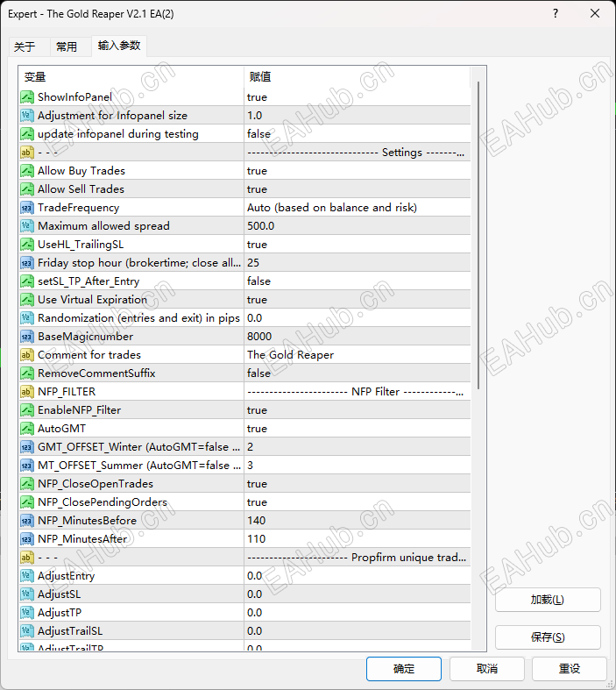Edit the Adjustment for Infopanel size value 1.0
Viewport: 616px width, 690px height.
pos(357,116)
